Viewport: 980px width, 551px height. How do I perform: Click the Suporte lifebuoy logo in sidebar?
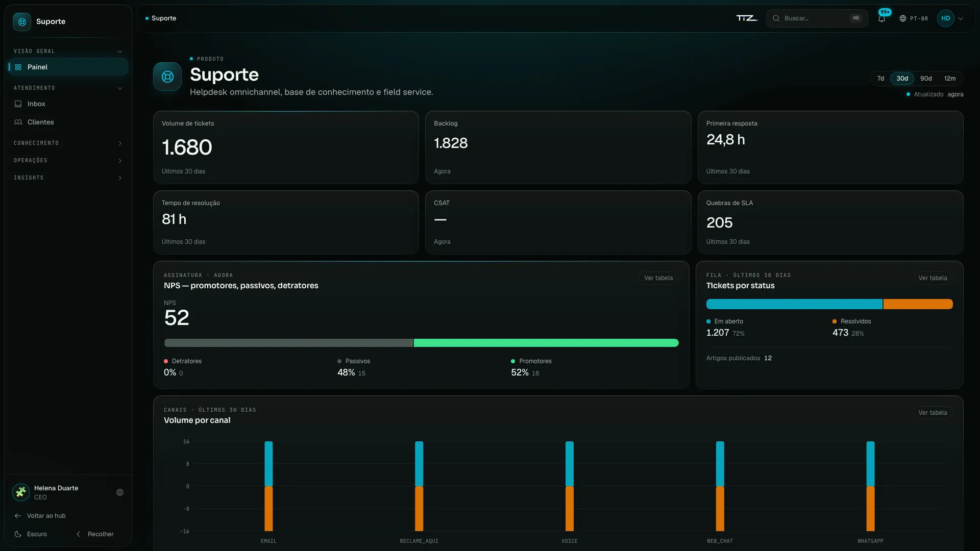(22, 22)
